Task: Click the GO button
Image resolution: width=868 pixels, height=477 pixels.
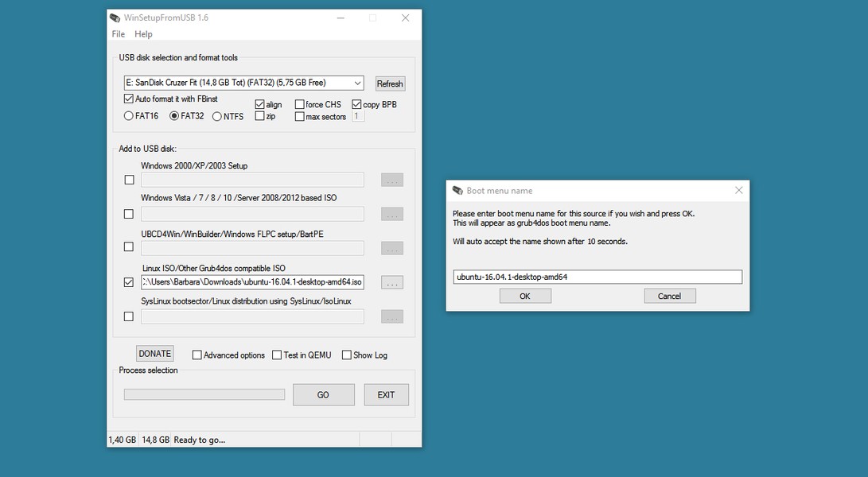Action: (x=323, y=395)
